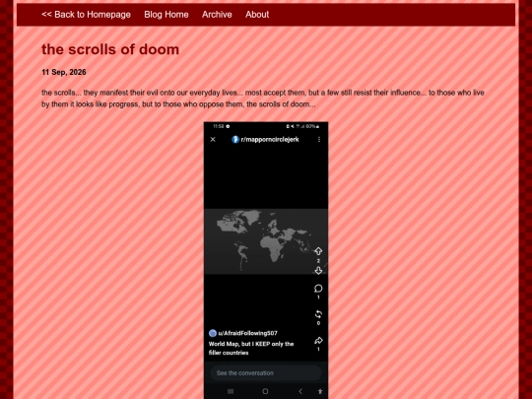
Task: Click the world map image in the post
Action: click(x=266, y=241)
